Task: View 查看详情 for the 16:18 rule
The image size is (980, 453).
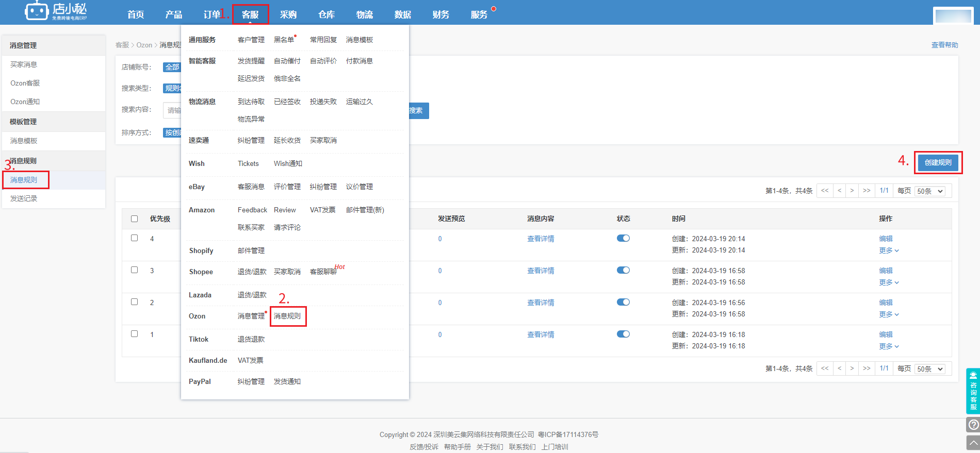Action: click(541, 334)
